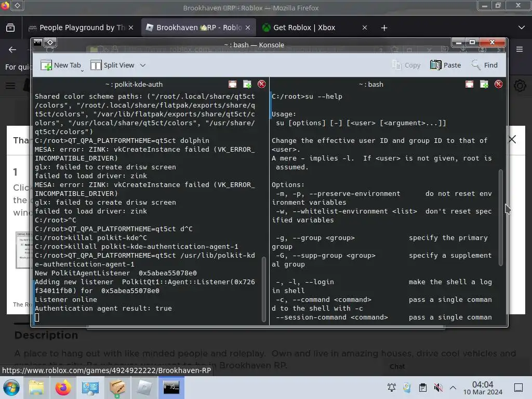
Task: Open the clipboard tray icon
Action: [422, 388]
